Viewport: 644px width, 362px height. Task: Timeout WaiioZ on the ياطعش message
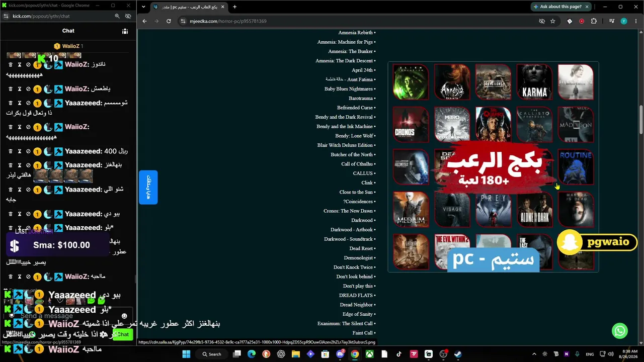click(20, 89)
